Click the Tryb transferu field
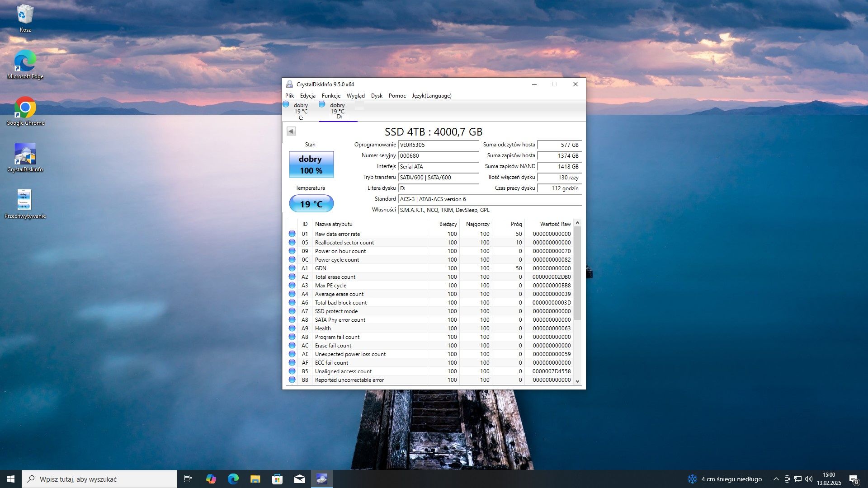 438,178
